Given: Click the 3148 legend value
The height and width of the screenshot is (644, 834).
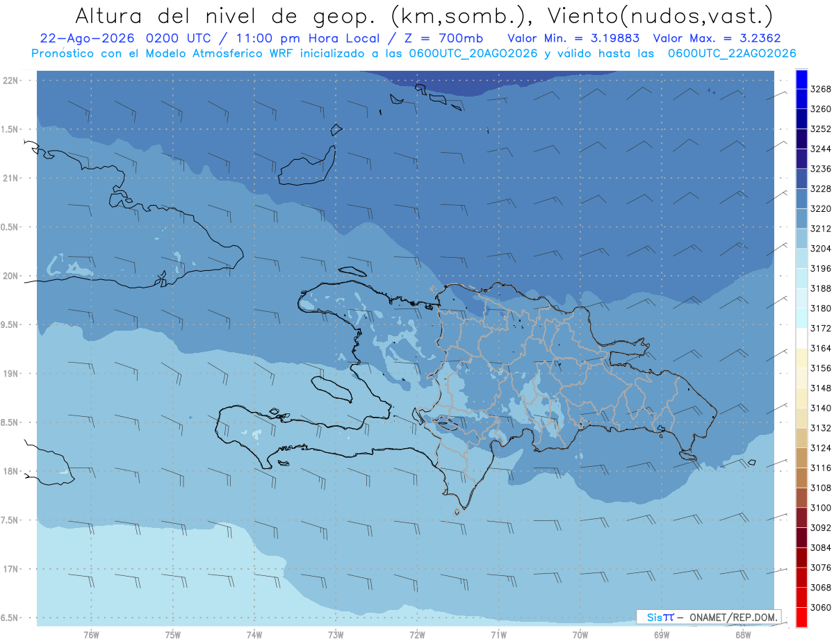Looking at the screenshot, I should click(x=821, y=388).
